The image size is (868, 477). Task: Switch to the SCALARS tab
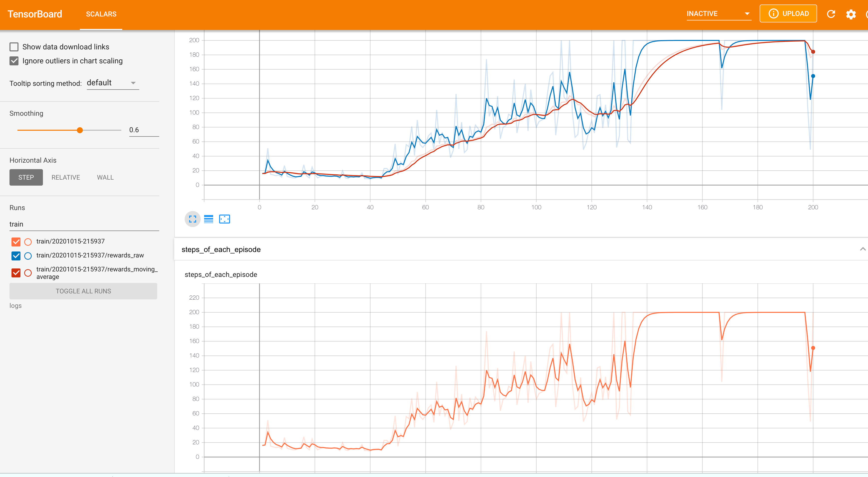coord(101,14)
